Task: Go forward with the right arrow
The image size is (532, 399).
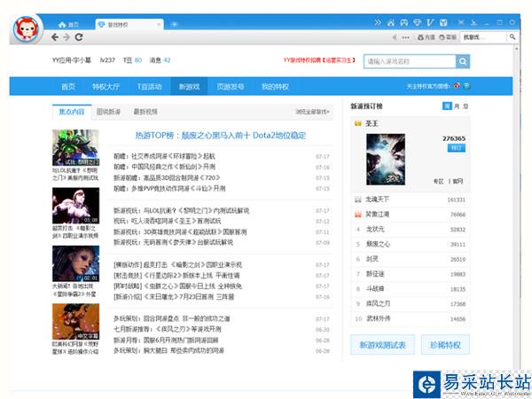Action: tap(66, 37)
